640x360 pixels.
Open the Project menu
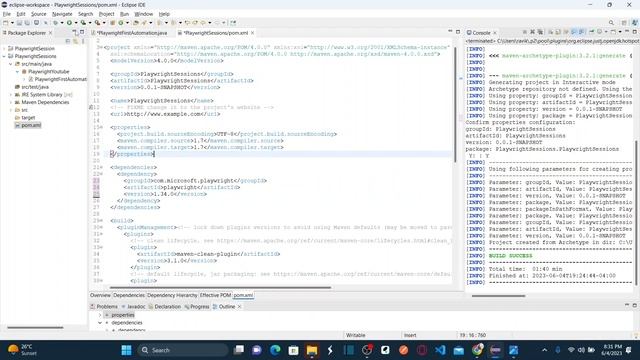click(x=107, y=14)
